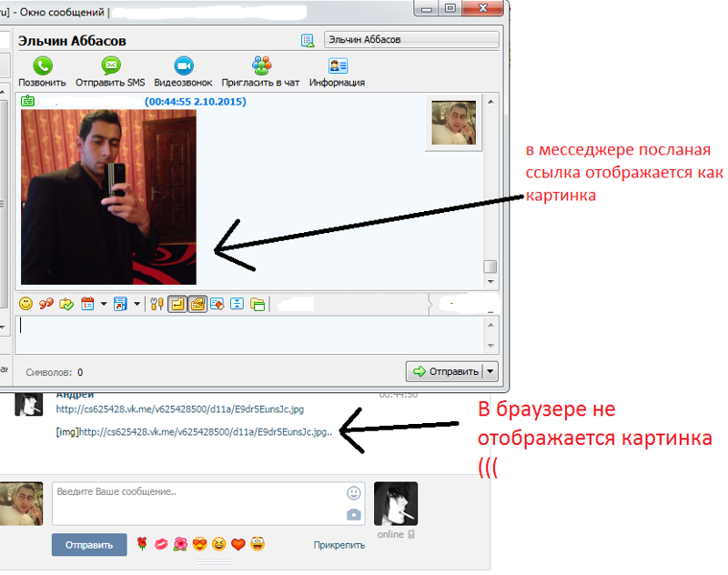
Task: Click the black-and-white recipient avatar with online status
Action: click(396, 503)
